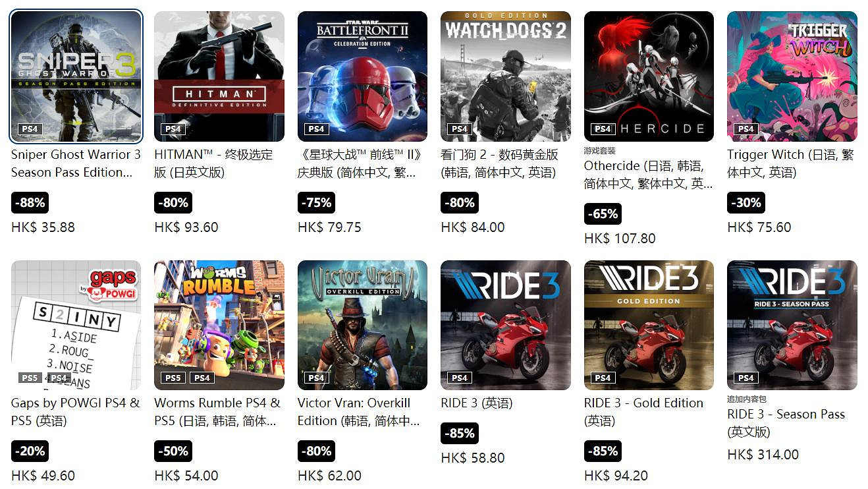Select the RIDE 3 Season Pass cover

point(792,325)
